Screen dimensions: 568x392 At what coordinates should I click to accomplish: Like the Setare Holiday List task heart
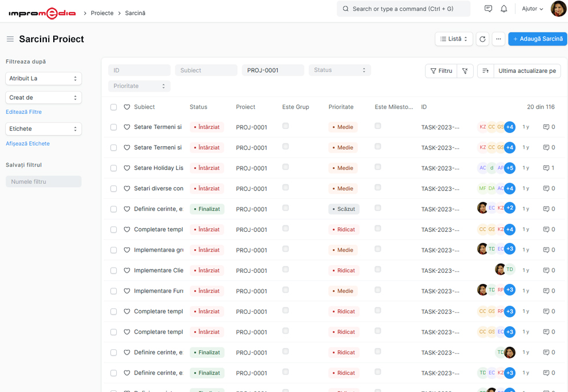tap(127, 168)
